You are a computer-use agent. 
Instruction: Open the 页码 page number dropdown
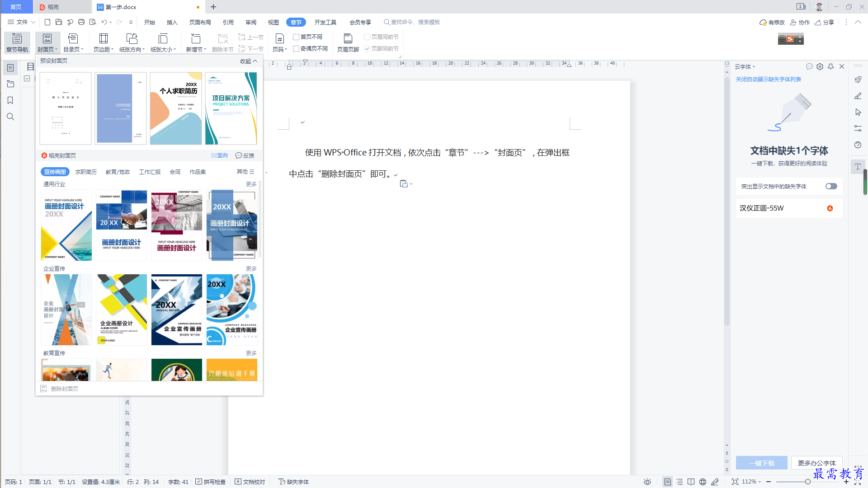280,49
